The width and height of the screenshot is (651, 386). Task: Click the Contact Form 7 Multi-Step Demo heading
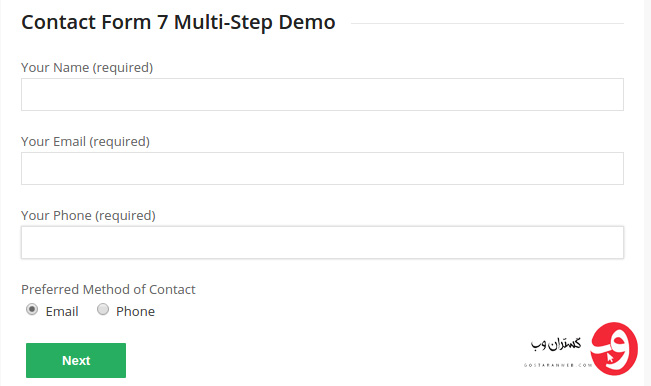179,22
